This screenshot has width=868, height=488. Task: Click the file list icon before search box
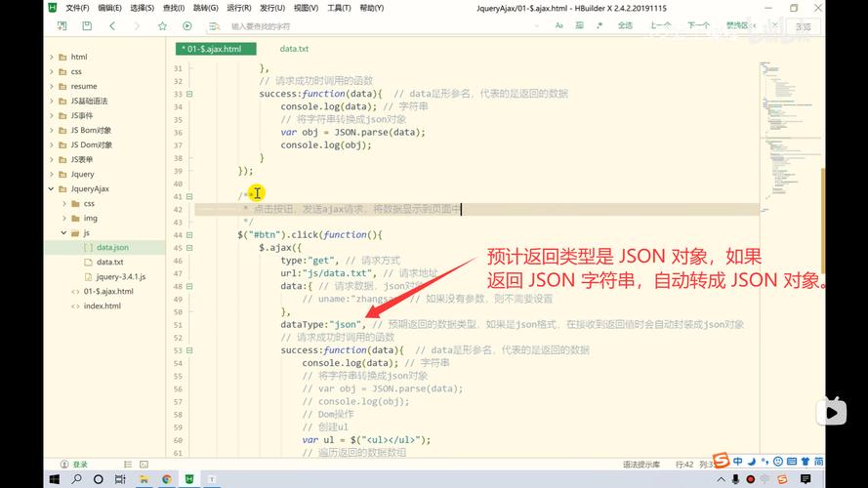click(214, 26)
